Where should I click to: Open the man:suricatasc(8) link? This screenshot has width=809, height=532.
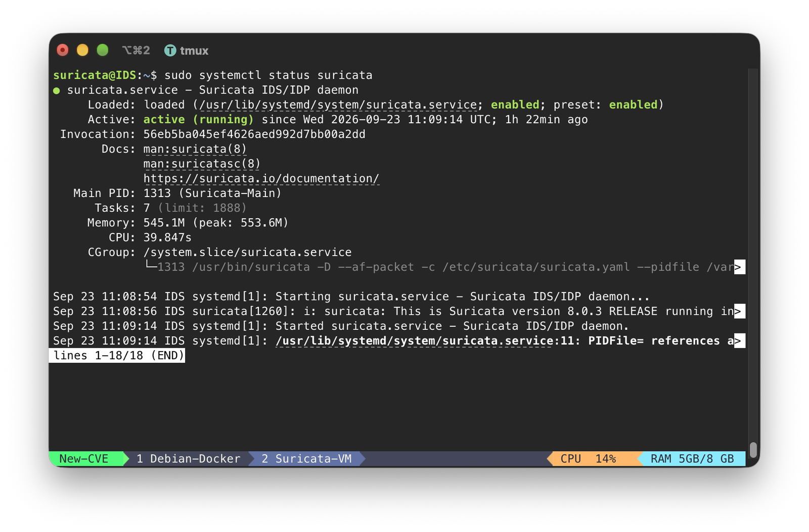point(202,164)
